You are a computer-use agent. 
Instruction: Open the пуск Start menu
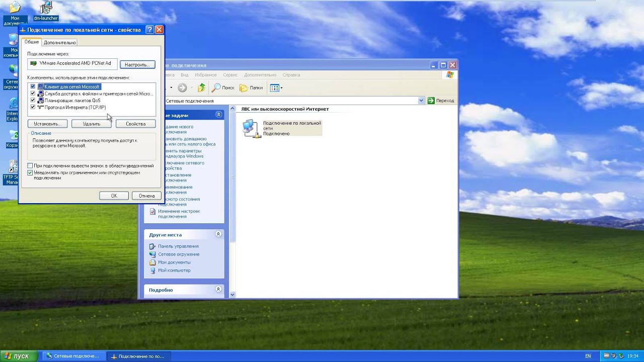point(19,356)
